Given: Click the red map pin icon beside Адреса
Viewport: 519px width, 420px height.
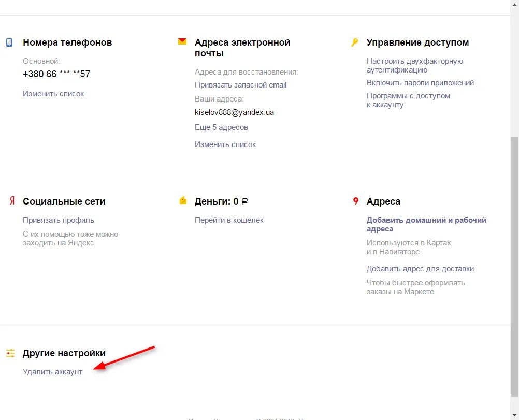Looking at the screenshot, I should 355,201.
